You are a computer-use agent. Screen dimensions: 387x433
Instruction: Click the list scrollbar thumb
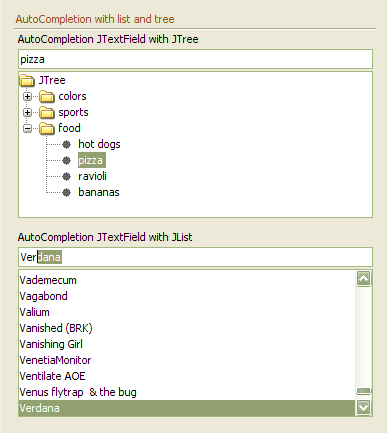click(363, 391)
